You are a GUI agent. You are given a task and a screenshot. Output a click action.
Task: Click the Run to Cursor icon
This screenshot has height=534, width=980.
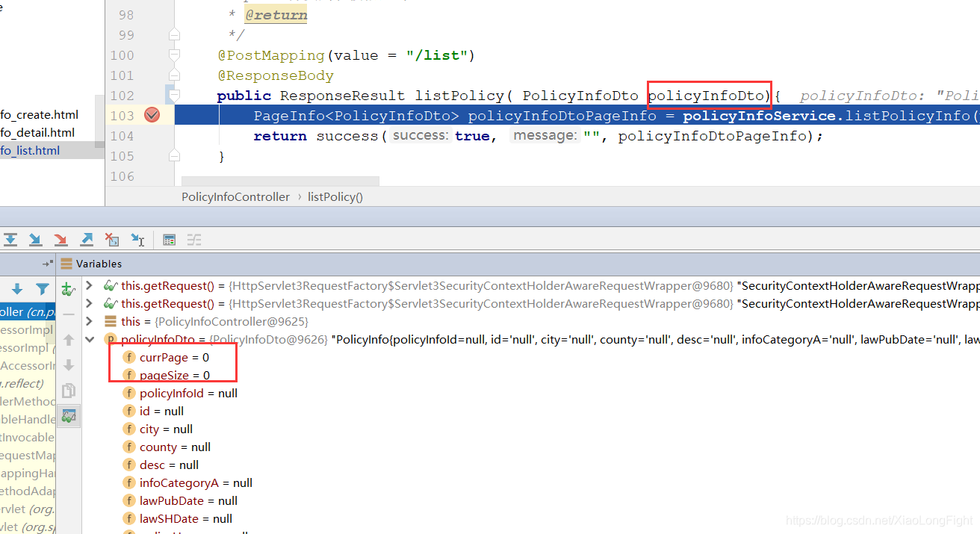pos(137,240)
